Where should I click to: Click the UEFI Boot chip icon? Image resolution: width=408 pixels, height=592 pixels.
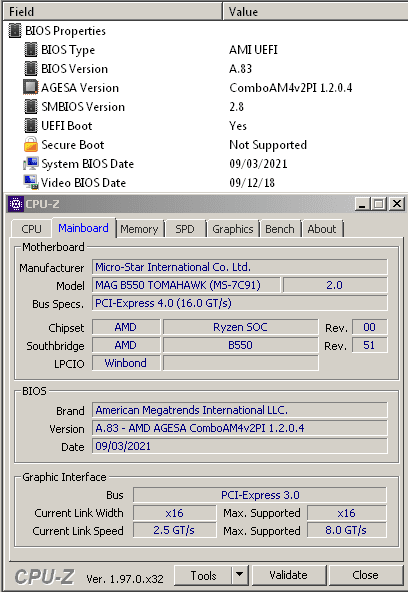[x=31, y=125]
